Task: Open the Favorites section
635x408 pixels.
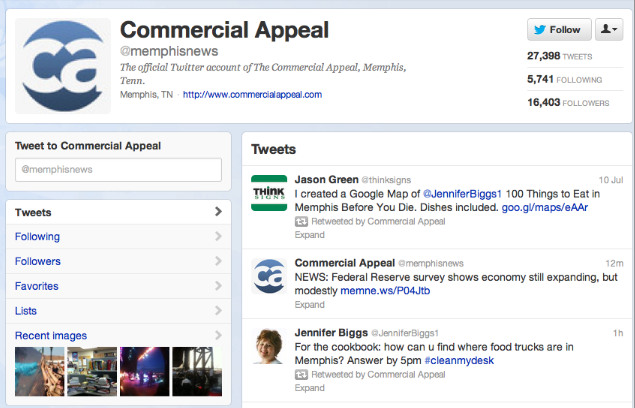Action: click(118, 286)
